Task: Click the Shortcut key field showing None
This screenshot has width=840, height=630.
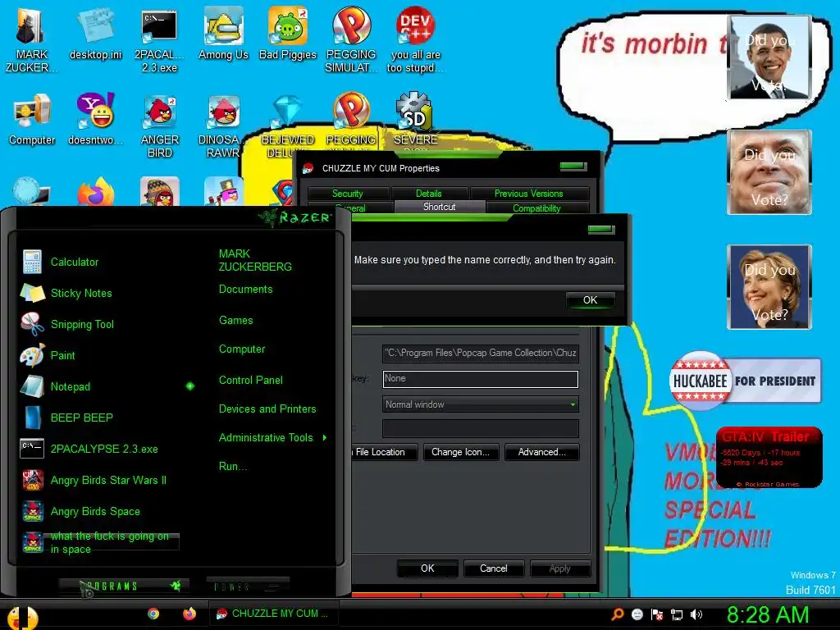Action: pos(481,379)
